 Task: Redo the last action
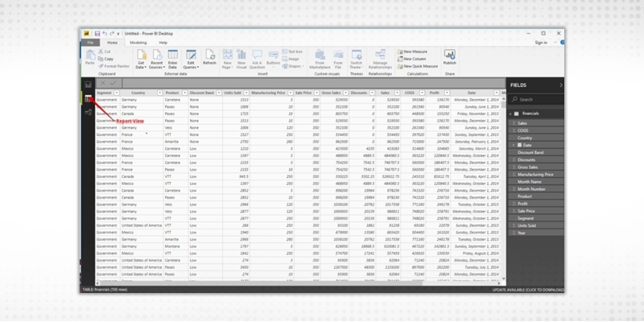pos(112,34)
